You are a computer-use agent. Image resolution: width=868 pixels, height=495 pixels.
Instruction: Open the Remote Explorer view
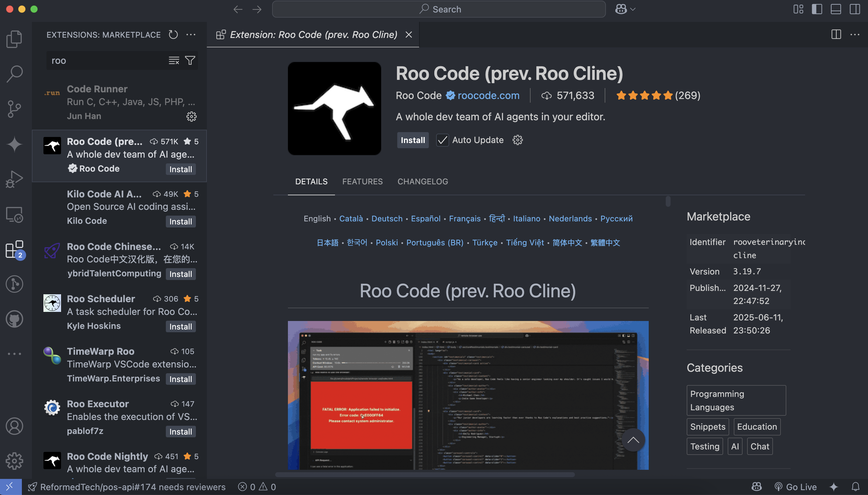[x=14, y=214]
